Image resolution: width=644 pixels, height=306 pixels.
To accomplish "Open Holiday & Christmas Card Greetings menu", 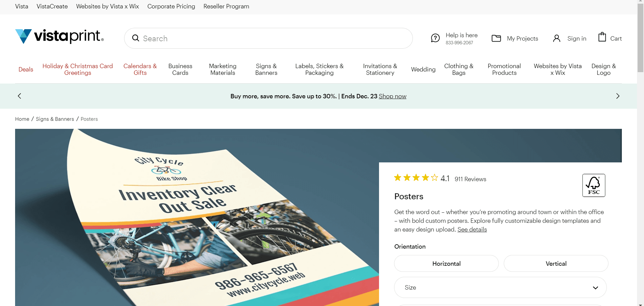I will pyautogui.click(x=77, y=69).
